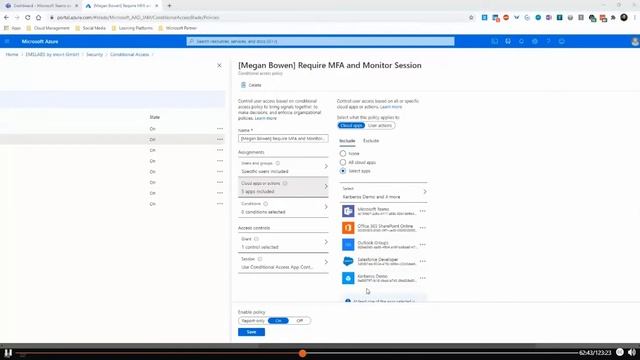Image resolution: width=640 pixels, height=360 pixels.
Task: Switch the policy target to User actions
Action: pos(380,125)
